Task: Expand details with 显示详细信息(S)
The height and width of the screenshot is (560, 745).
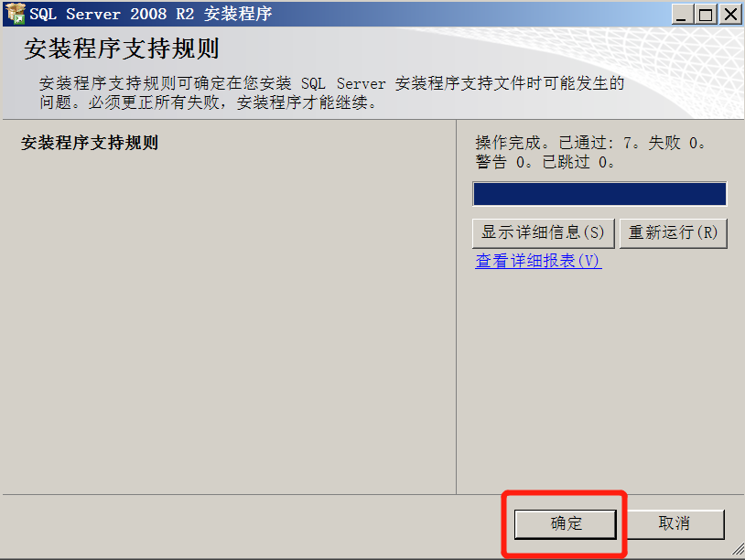Action: (543, 232)
